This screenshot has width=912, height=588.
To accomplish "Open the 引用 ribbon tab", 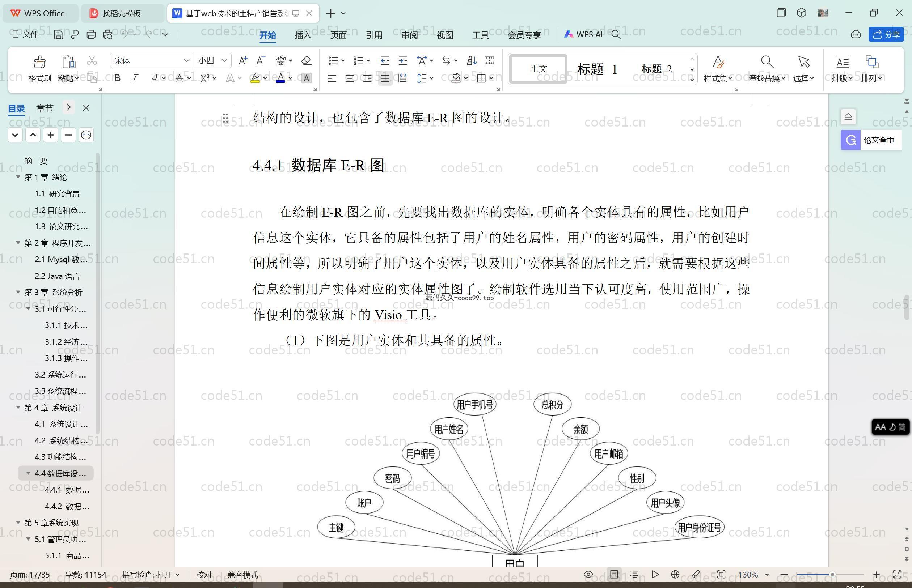I will point(374,35).
